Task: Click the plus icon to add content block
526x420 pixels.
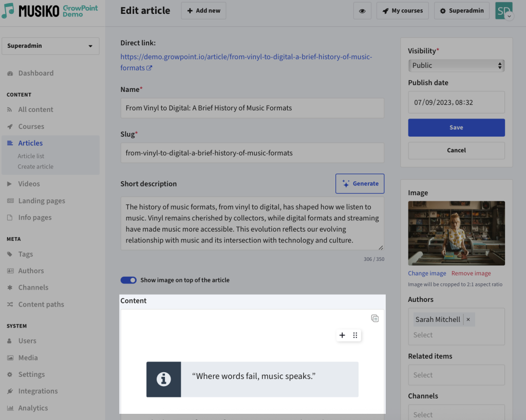Action: click(x=343, y=335)
